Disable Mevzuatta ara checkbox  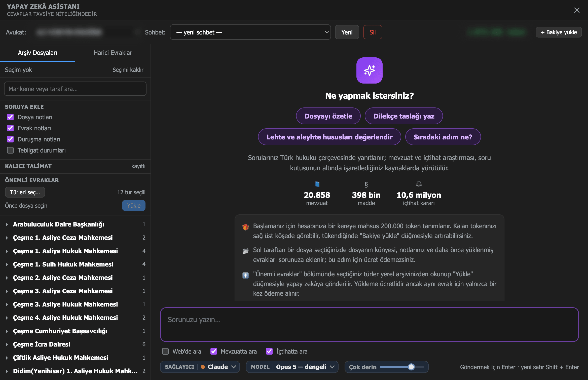214,351
